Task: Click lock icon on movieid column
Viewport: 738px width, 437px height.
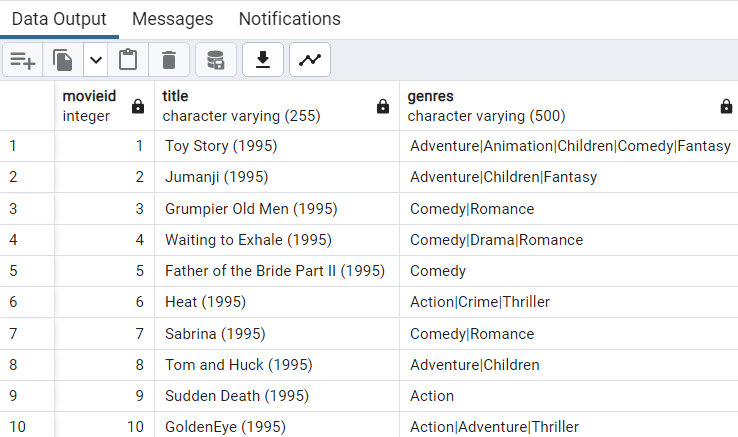Action: 138,106
